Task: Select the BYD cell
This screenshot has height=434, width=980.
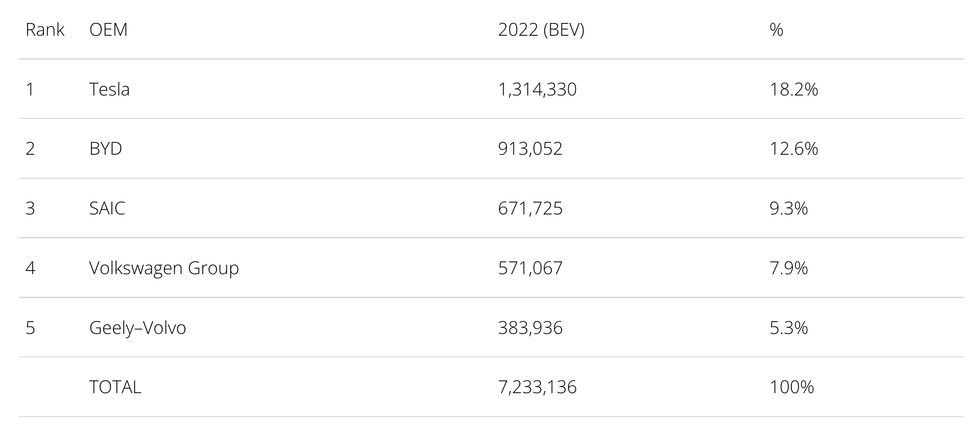Action: click(x=106, y=149)
